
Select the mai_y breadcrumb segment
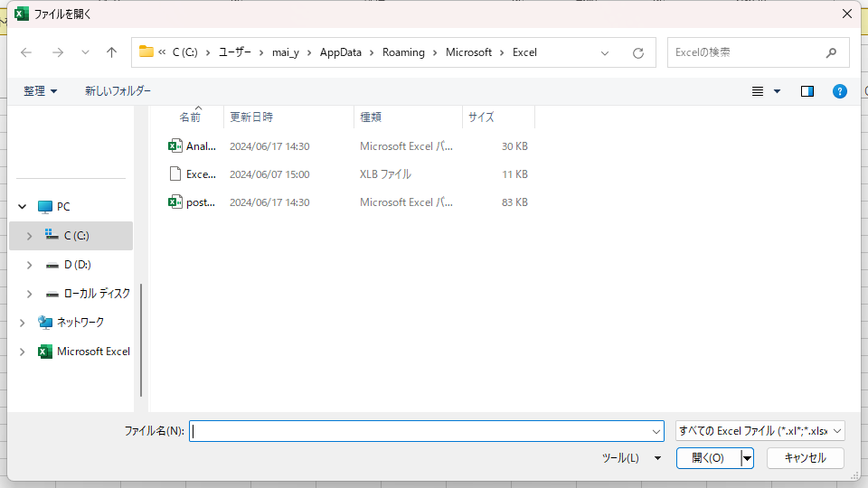click(286, 52)
